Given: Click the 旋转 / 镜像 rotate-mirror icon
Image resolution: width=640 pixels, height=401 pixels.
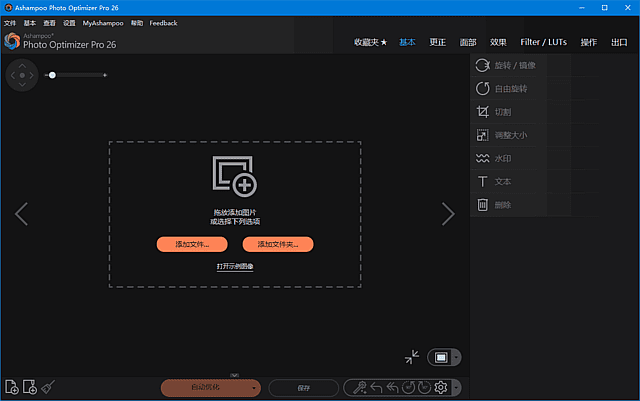Looking at the screenshot, I should 483,66.
